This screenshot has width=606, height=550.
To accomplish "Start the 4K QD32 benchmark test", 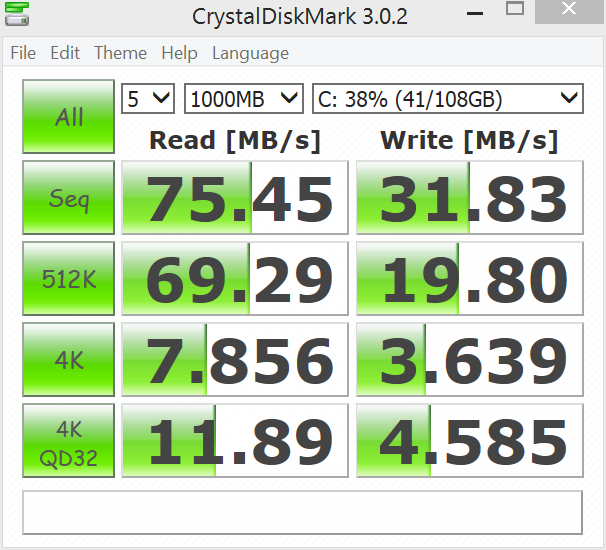I will (68, 441).
